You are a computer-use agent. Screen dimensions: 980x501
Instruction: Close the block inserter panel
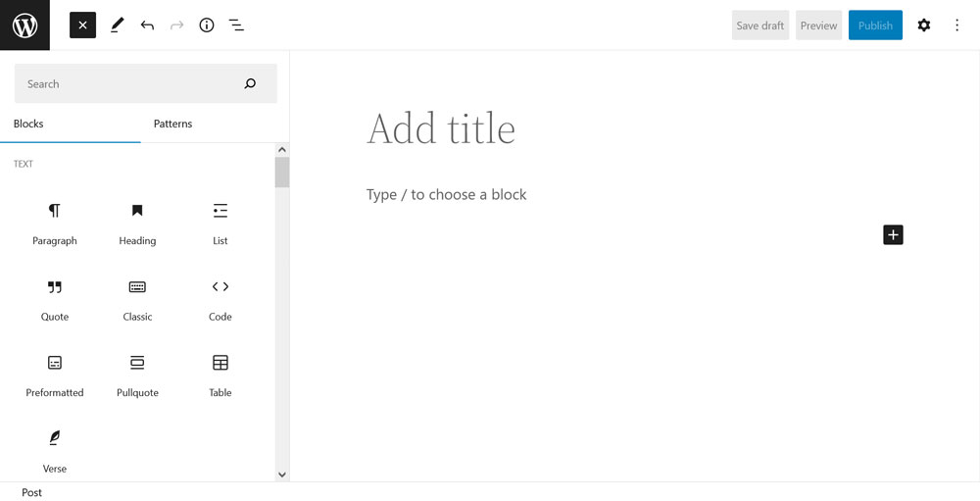(x=82, y=25)
